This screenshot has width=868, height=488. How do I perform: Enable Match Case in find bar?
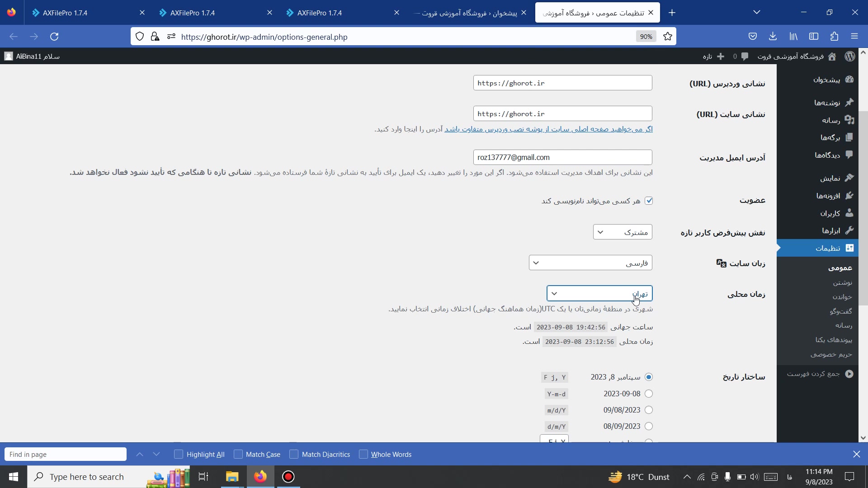click(239, 454)
